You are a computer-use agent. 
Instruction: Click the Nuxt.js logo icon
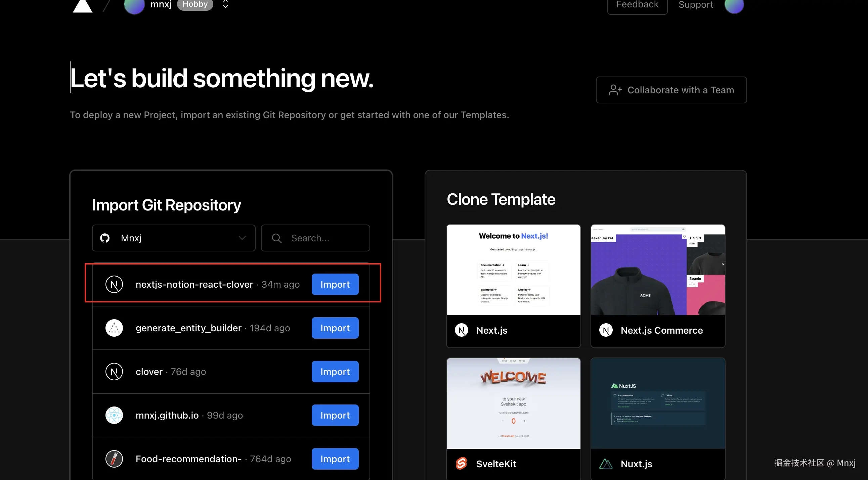[x=606, y=464]
